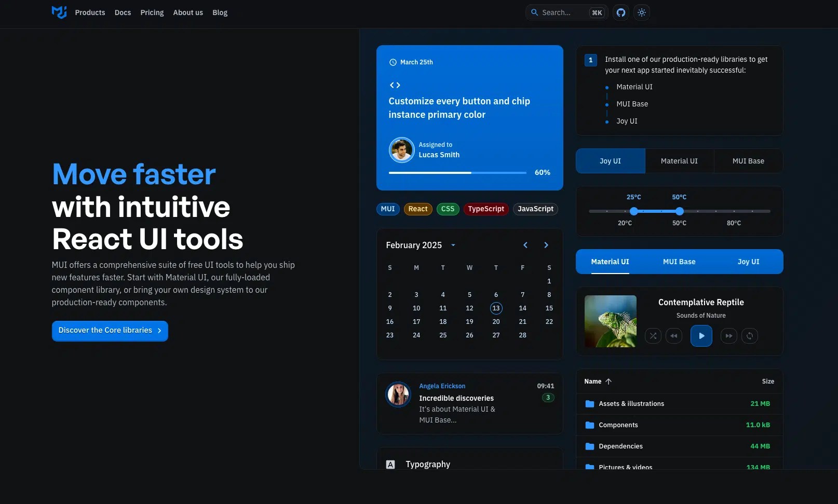
Task: Click the React chip
Action: click(418, 209)
